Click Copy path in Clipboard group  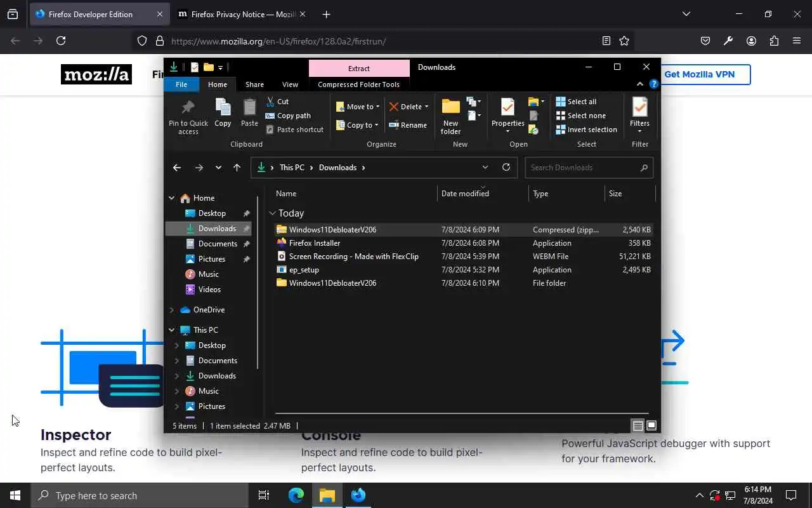(288, 116)
